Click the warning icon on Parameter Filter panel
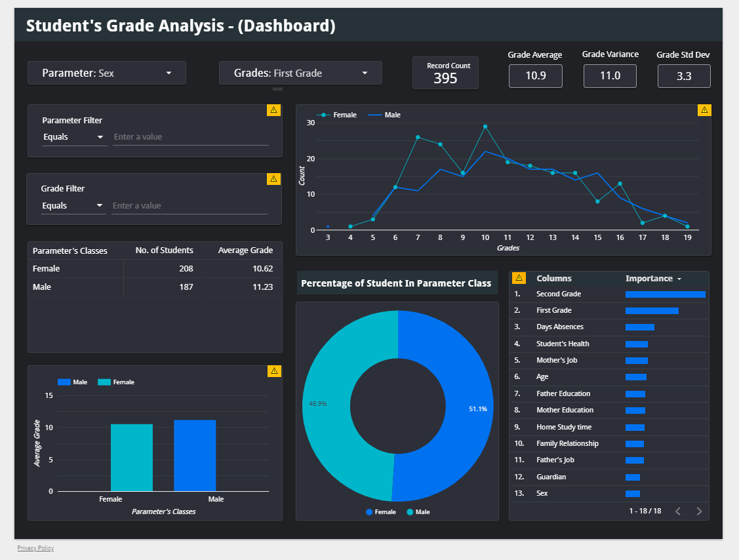This screenshot has width=739, height=560. [273, 110]
